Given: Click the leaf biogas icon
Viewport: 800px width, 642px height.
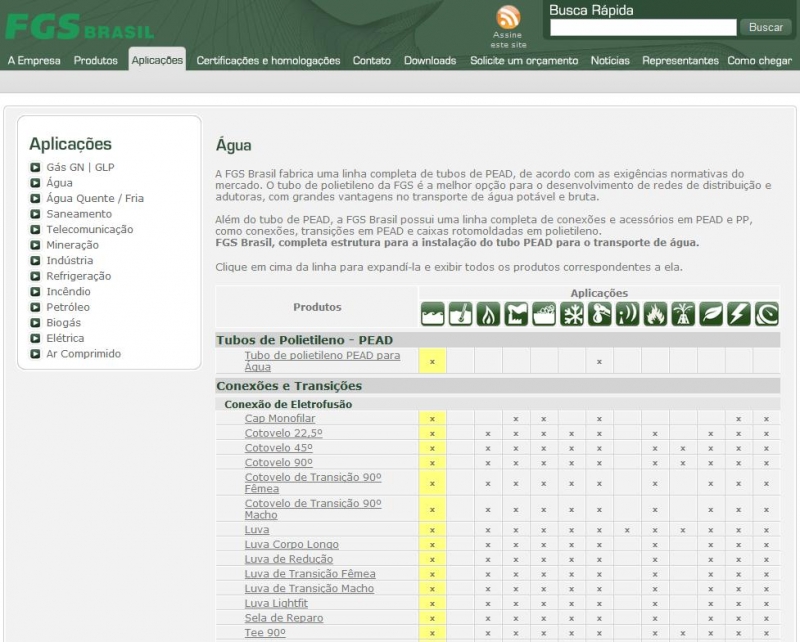Looking at the screenshot, I should 711,313.
